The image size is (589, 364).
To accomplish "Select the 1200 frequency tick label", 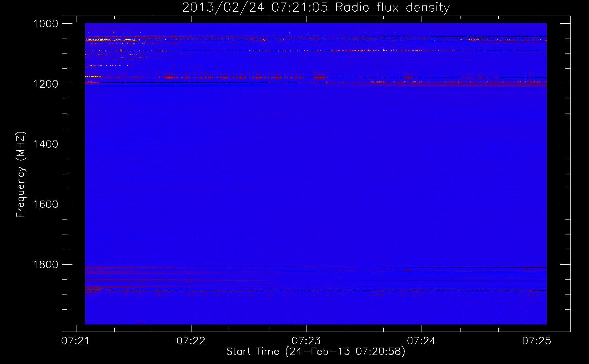I will pyautogui.click(x=46, y=84).
